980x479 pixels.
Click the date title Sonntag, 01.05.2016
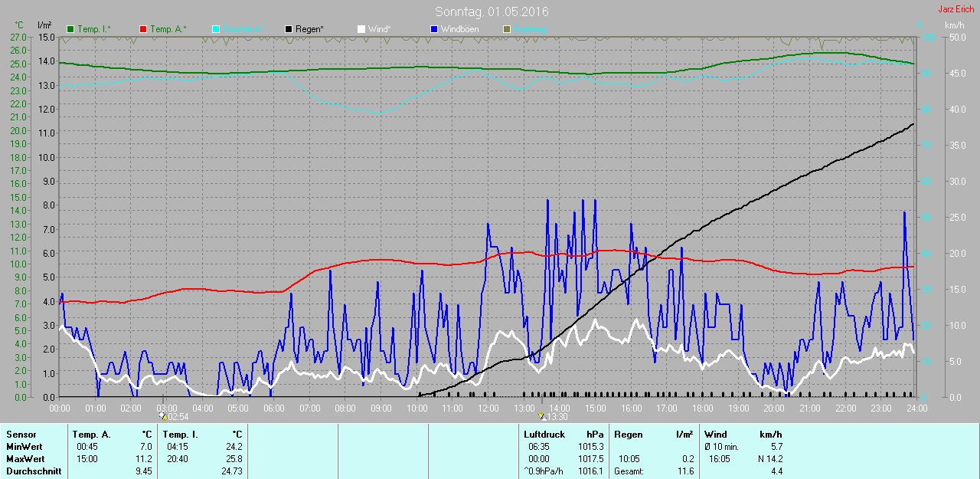click(492, 11)
